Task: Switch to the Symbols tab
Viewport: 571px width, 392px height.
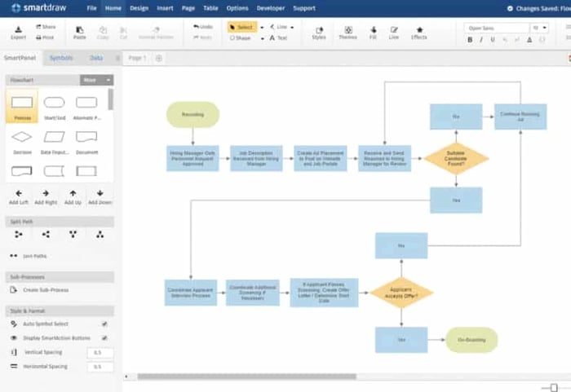Action: click(x=61, y=58)
